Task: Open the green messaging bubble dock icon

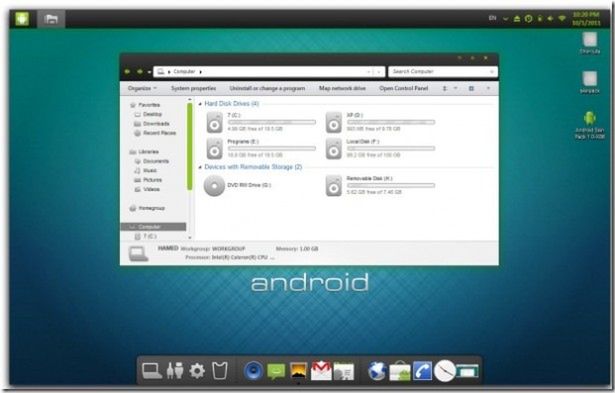Action: point(276,370)
